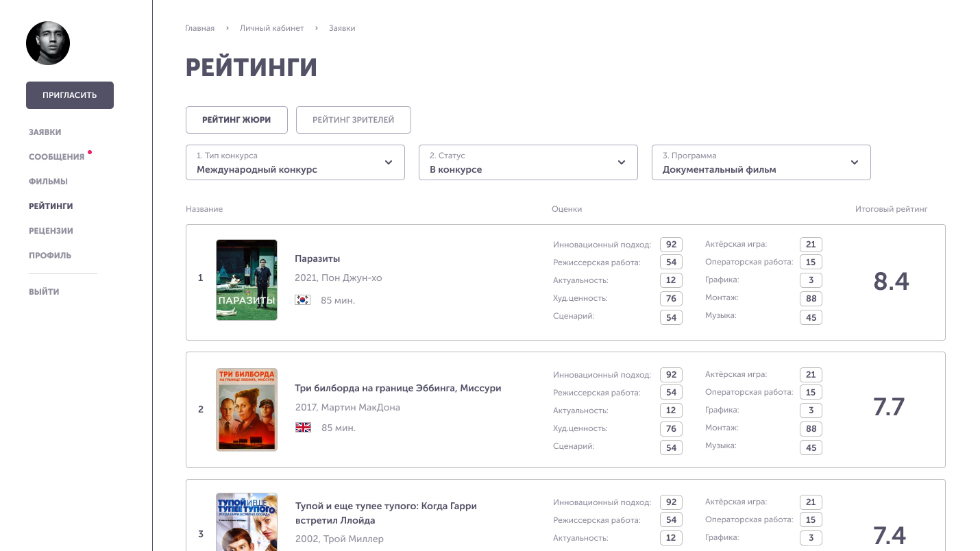Image resolution: width=980 pixels, height=551 pixels.
Task: Open the user profile avatar
Action: tap(48, 43)
